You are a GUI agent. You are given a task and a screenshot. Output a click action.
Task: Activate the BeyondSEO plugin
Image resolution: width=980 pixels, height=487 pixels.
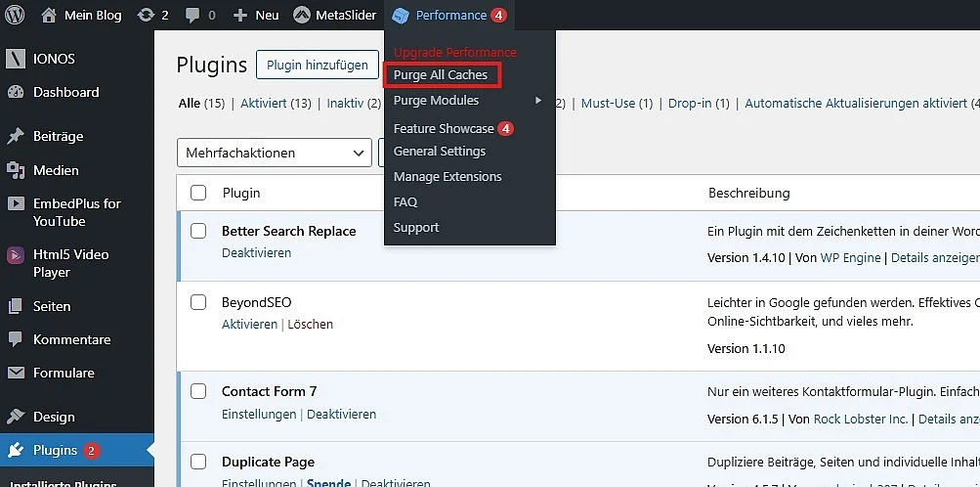[249, 325]
